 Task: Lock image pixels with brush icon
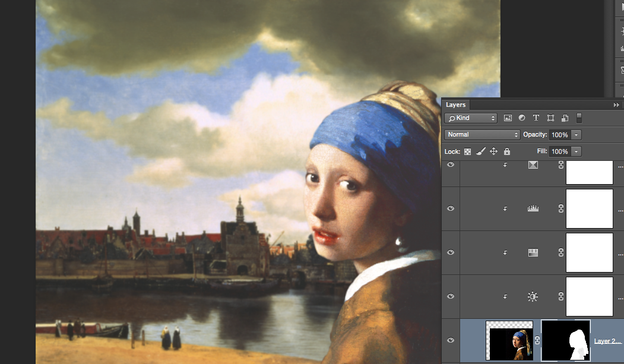(481, 151)
